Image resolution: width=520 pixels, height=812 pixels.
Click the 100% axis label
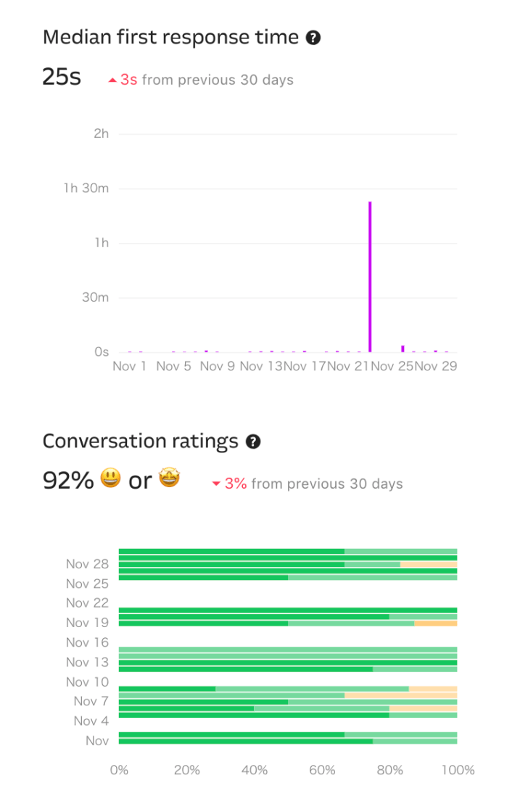pos(458,770)
